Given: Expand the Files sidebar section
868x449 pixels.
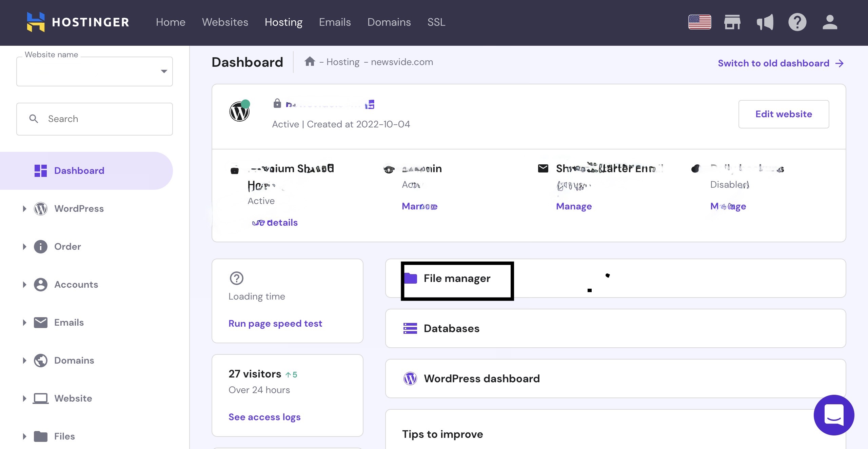Looking at the screenshot, I should [24, 436].
